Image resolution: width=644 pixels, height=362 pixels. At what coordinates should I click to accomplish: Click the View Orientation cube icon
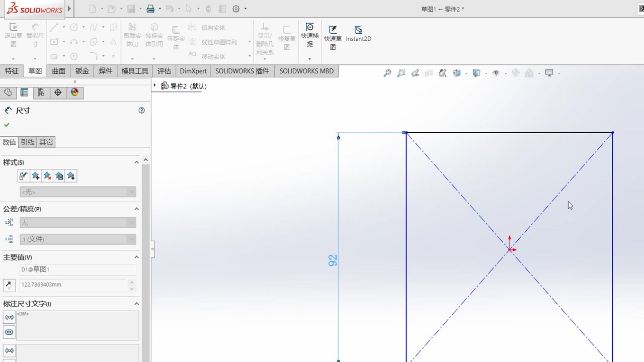457,73
